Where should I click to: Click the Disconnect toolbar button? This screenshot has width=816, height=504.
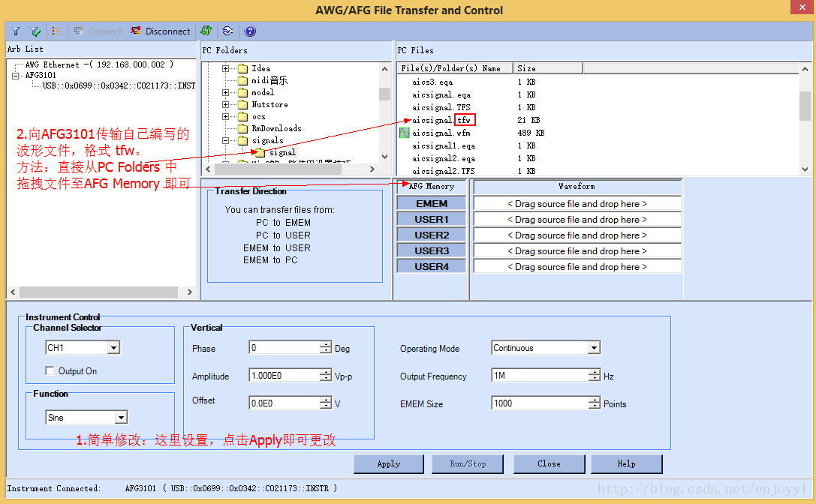[161, 31]
